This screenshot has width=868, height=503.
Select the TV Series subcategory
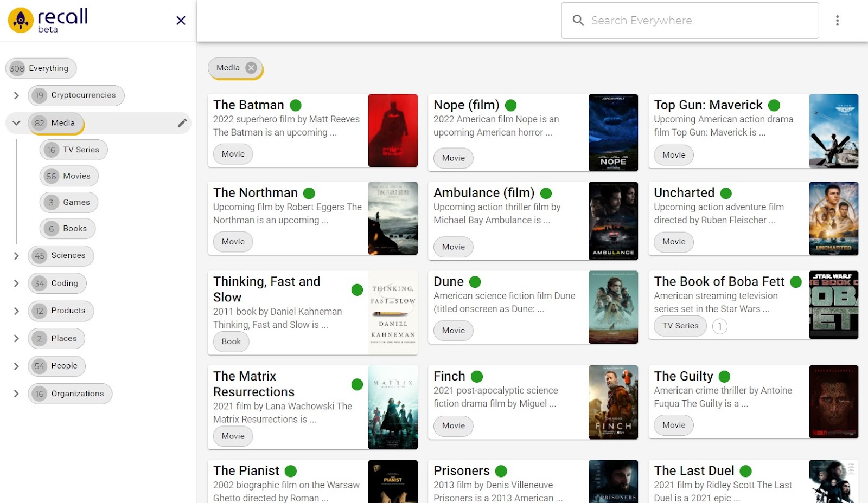[73, 150]
